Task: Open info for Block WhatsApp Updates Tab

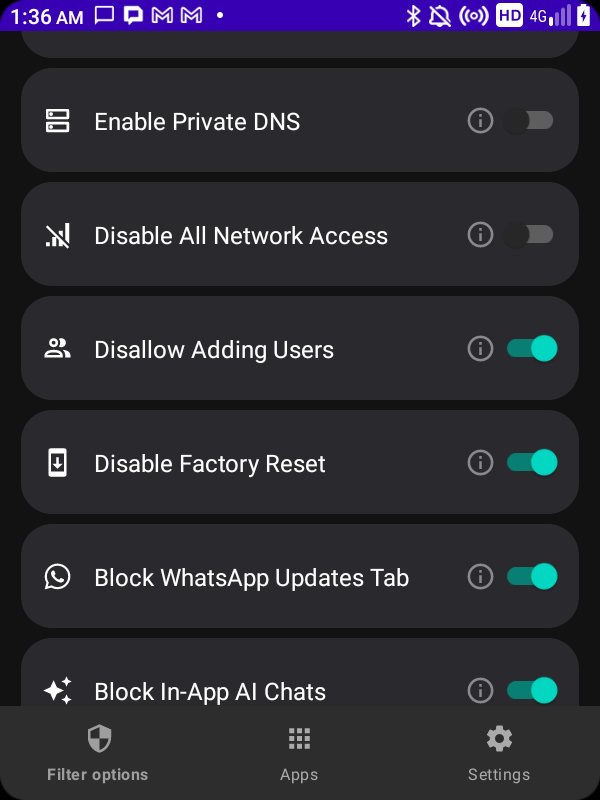Action: coord(480,576)
